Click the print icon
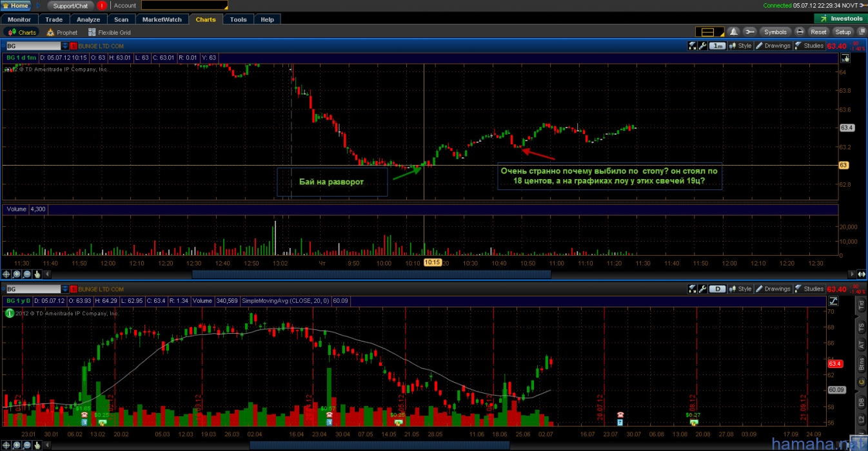Image resolution: width=868 pixels, height=451 pixels. (800, 32)
